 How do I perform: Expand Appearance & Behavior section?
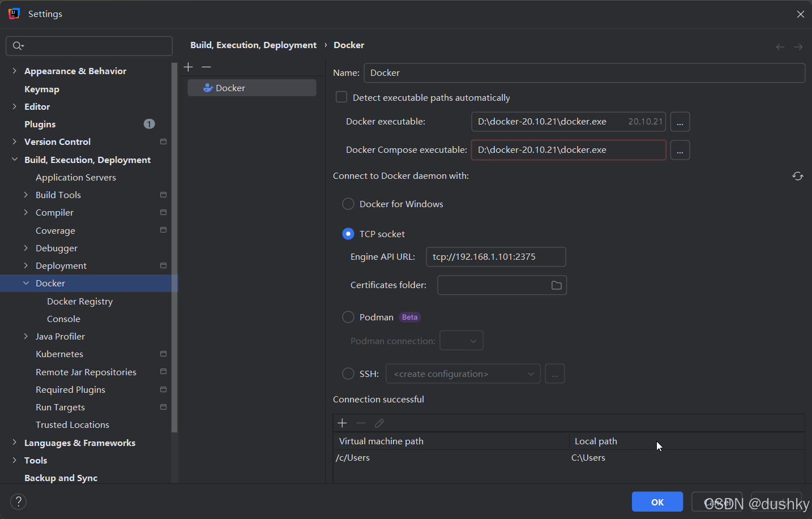coord(15,71)
